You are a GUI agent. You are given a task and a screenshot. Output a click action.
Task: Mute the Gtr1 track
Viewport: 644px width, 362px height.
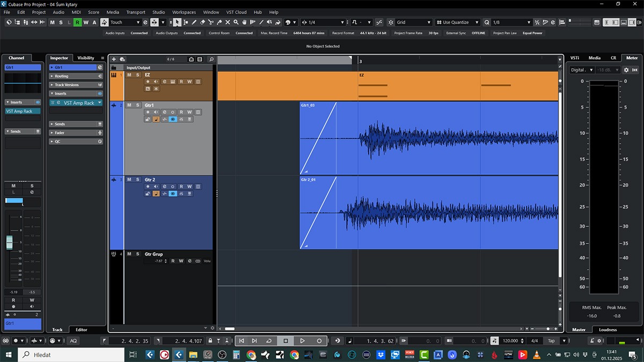point(129,105)
